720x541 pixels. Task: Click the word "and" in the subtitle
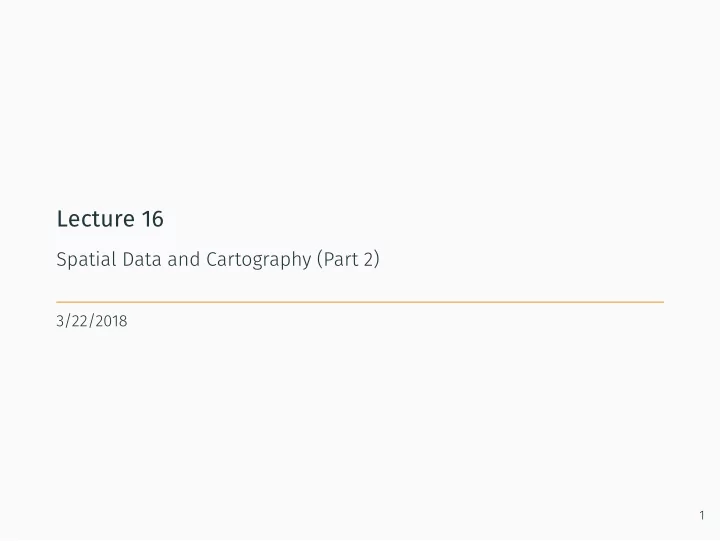tap(184, 259)
